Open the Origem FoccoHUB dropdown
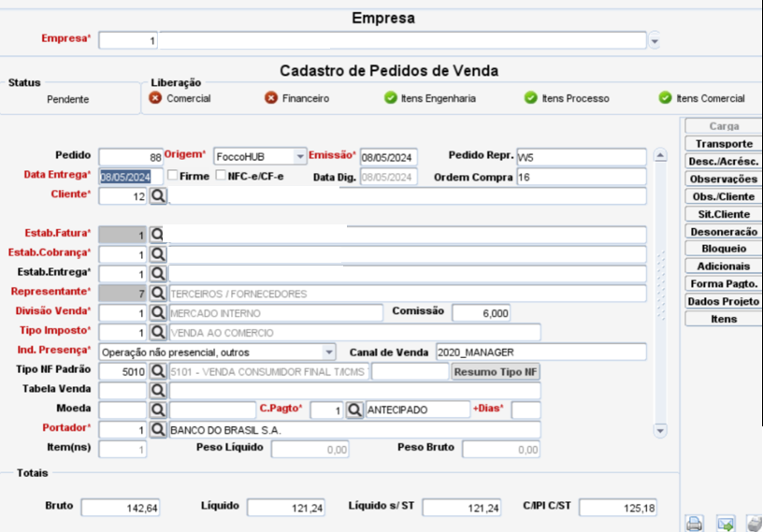Viewport: 763px width, 532px height. click(300, 157)
